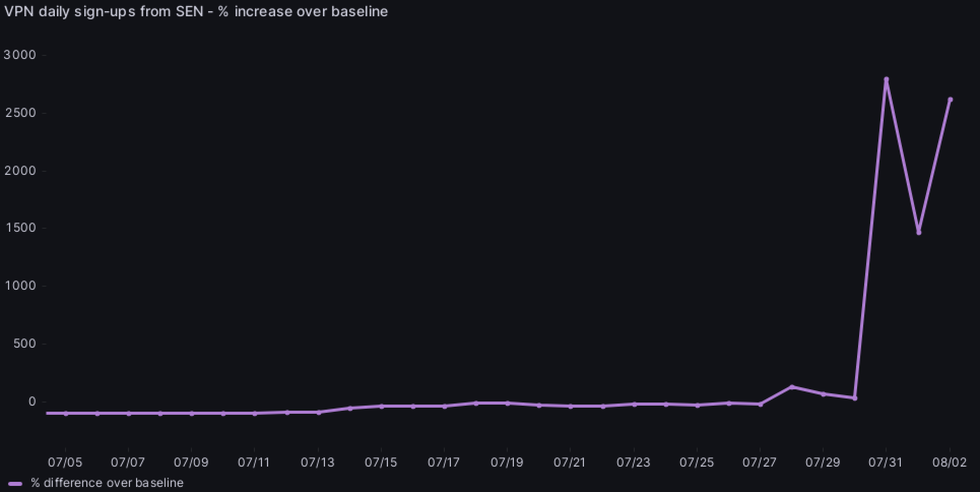
Task: Click the small bump data point on 07/28
Action: pos(792,387)
